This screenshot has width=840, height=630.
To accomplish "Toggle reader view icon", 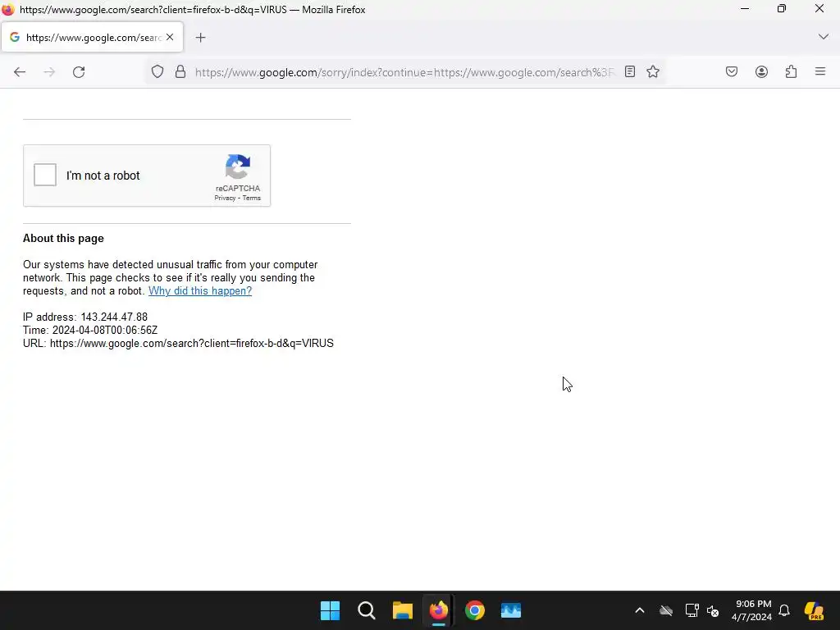I will click(630, 72).
